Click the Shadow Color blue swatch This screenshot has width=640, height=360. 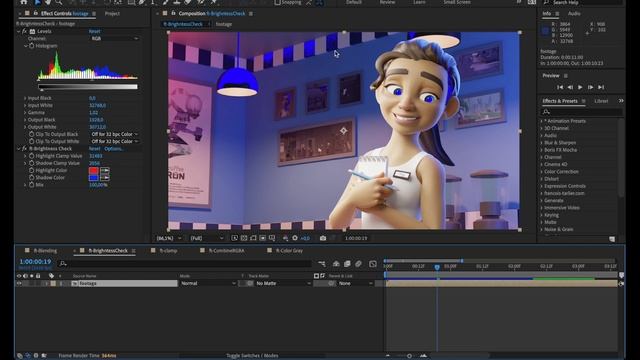click(93, 178)
